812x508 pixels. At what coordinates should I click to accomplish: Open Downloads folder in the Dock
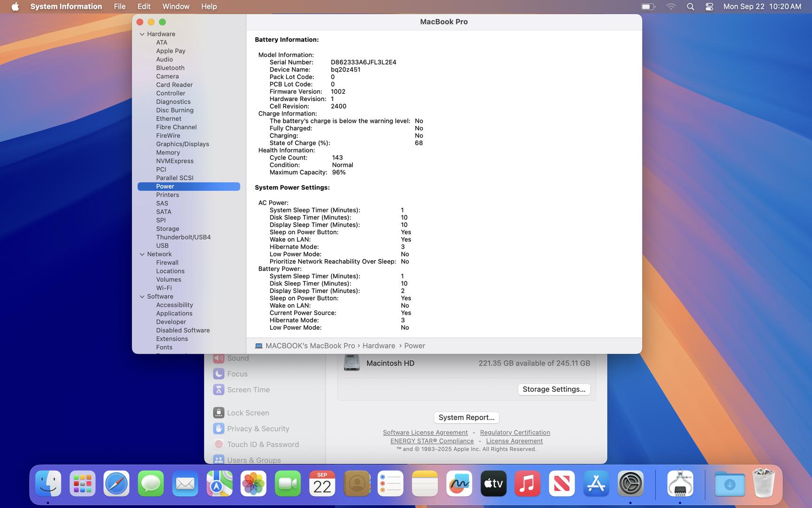(x=729, y=484)
